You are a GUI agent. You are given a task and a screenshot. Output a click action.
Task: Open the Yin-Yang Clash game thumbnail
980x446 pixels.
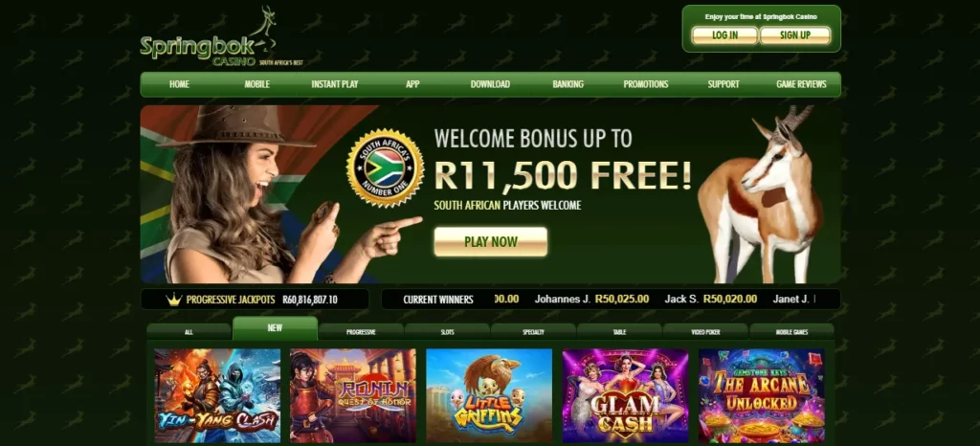point(217,396)
